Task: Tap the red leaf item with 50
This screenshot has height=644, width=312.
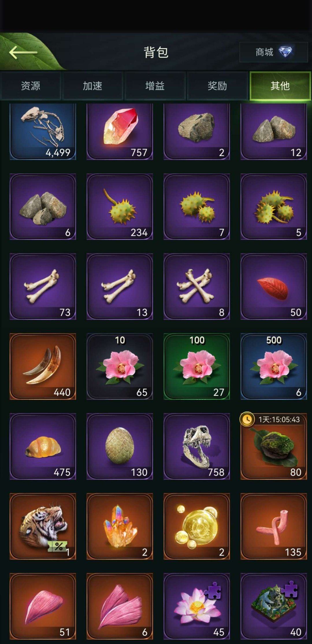Action: coord(274,286)
